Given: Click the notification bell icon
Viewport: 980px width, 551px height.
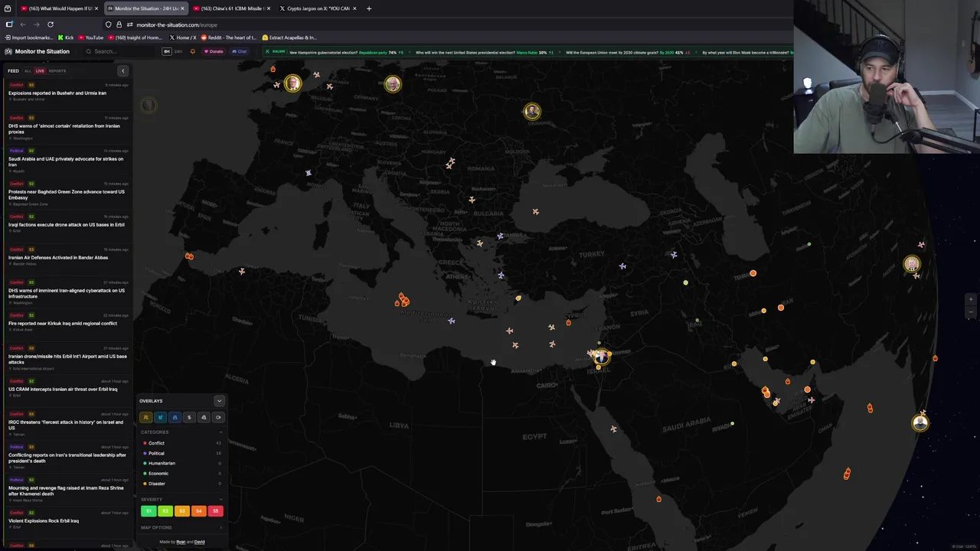Looking at the screenshot, I should pos(192,51).
